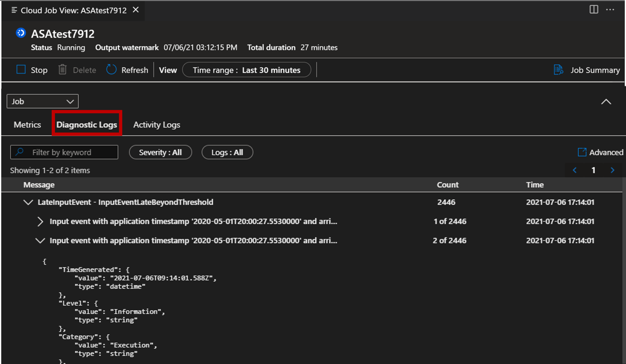Toggle the Severity filter

[x=160, y=152]
